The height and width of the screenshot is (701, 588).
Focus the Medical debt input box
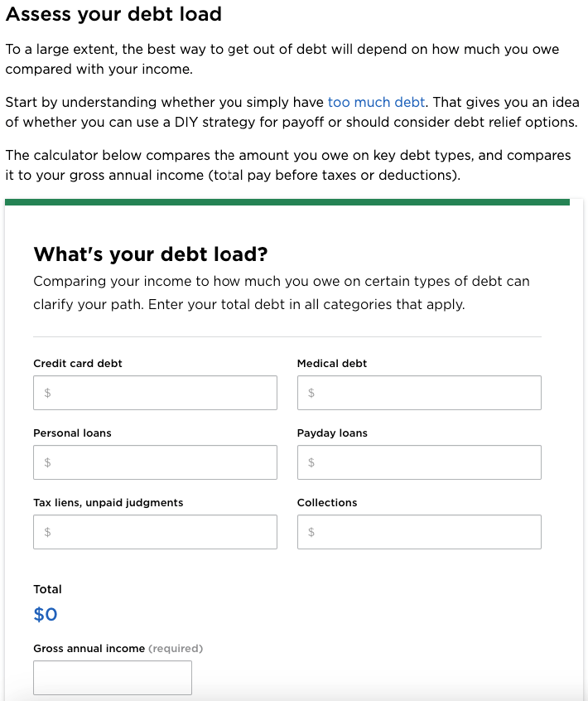(419, 393)
